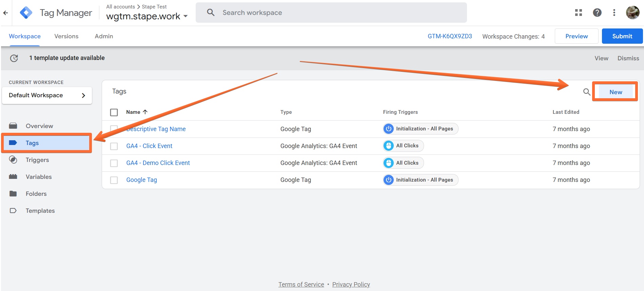Click the Overview sidebar icon
Screen dimensions: 644x291
13,126
